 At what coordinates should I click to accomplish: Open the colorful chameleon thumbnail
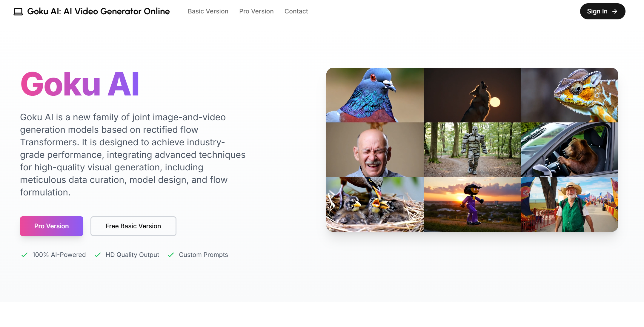[x=570, y=95]
